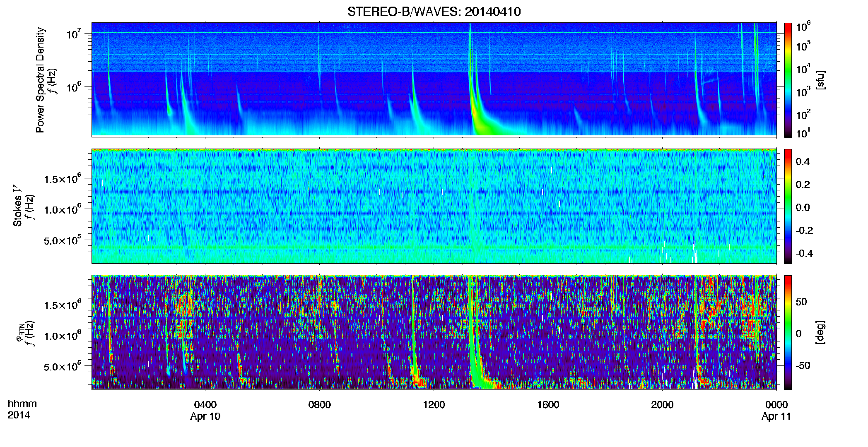Select the 1.5×10^6 tick of the Stokes V panel
The image size is (868, 447).
click(63, 179)
